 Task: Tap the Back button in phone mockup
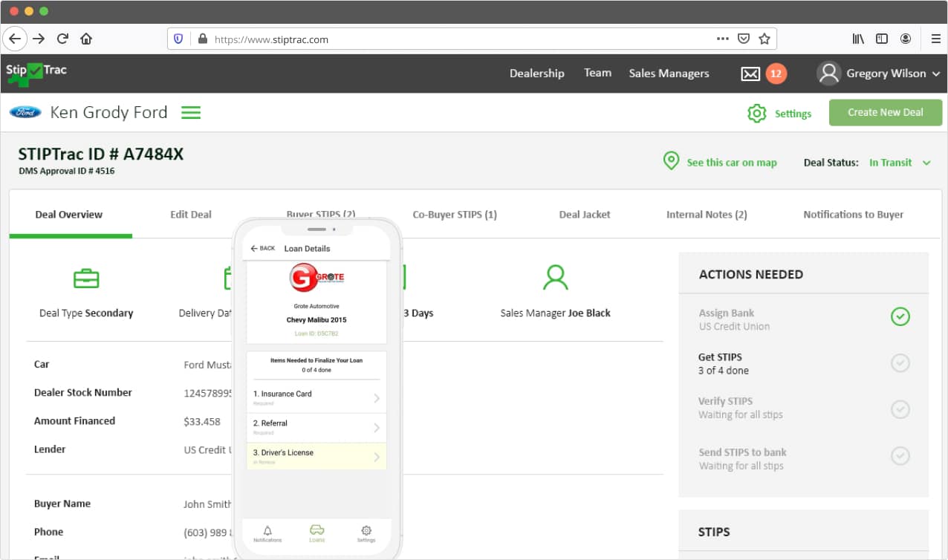point(263,248)
